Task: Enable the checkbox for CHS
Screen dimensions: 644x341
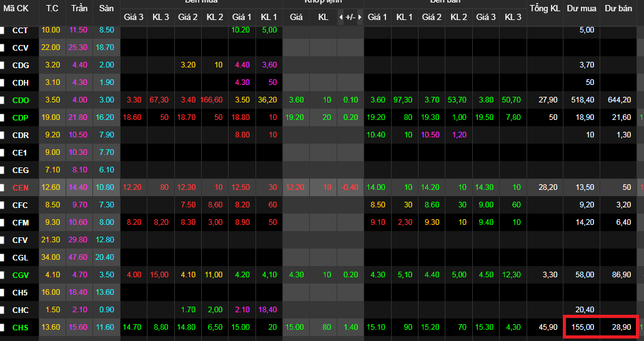Action: 2,327
